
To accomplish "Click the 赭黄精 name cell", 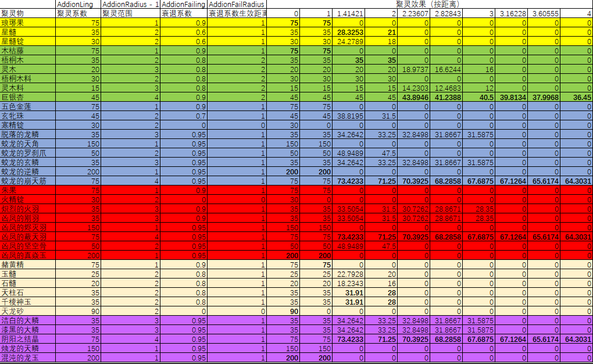I will pos(27,265).
